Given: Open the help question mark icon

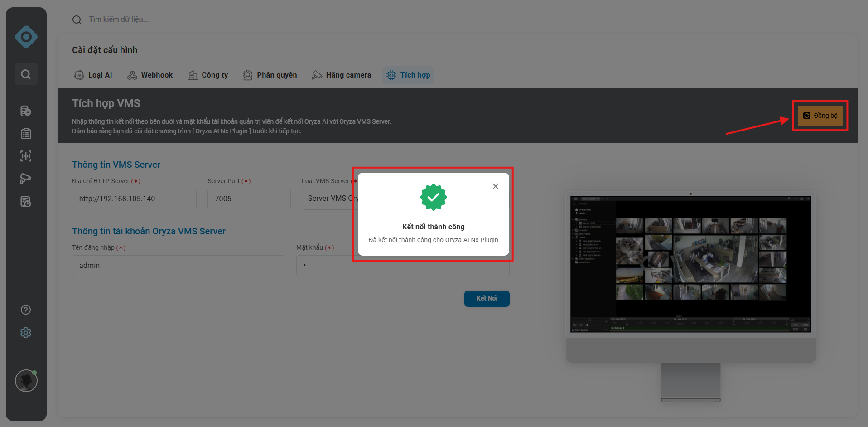Looking at the screenshot, I should [x=26, y=310].
